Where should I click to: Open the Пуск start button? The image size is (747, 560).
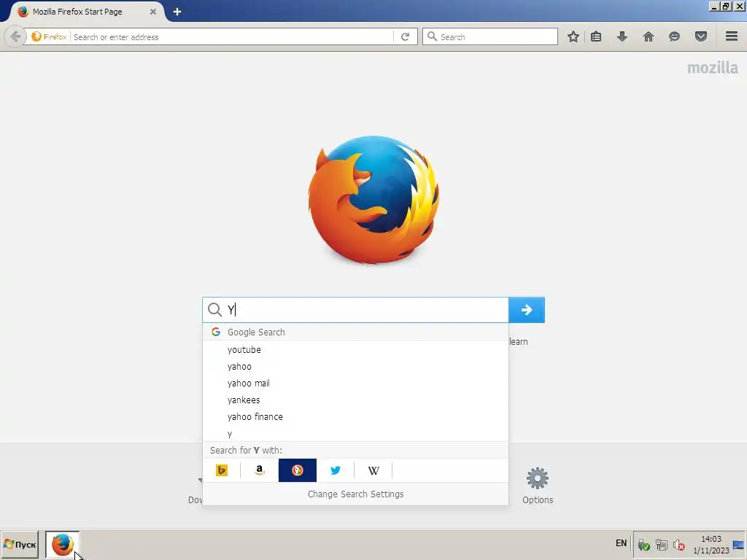tap(20, 544)
